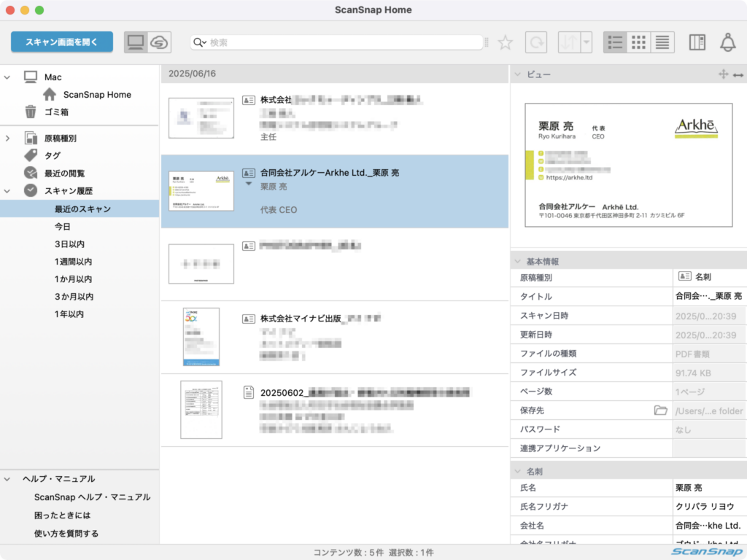Select 最近のスキャン filter
This screenshot has height=560, width=747.
(x=80, y=209)
